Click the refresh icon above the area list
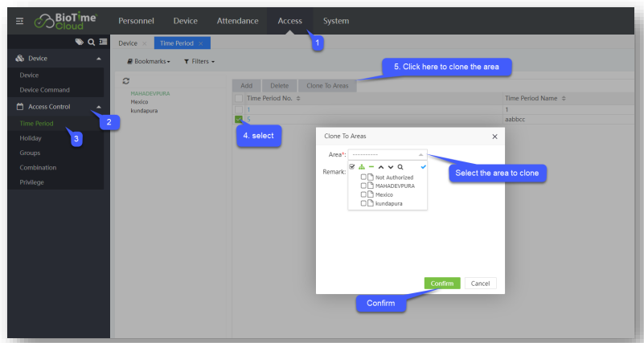The width and height of the screenshot is (644, 343). 125,81
